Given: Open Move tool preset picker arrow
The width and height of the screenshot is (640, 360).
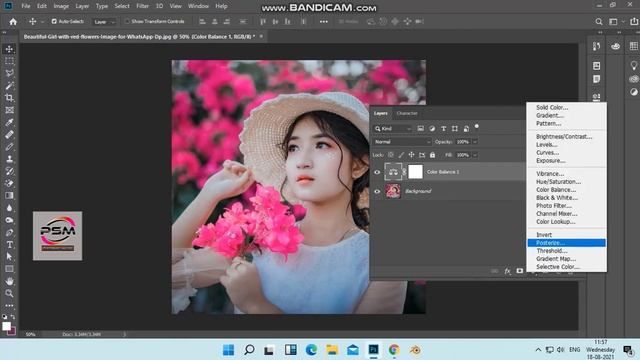Looking at the screenshot, I should [x=42, y=22].
